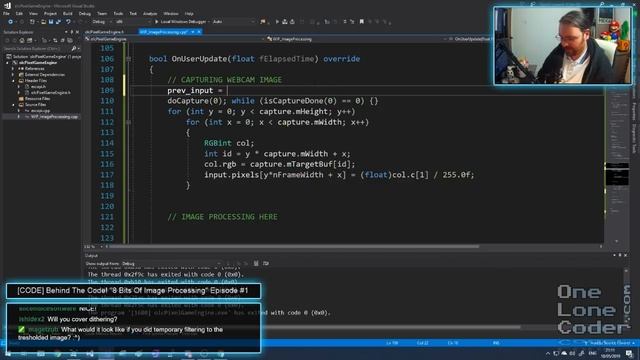Open the Edit menu
The width and height of the screenshot is (640, 360).
(19, 13)
